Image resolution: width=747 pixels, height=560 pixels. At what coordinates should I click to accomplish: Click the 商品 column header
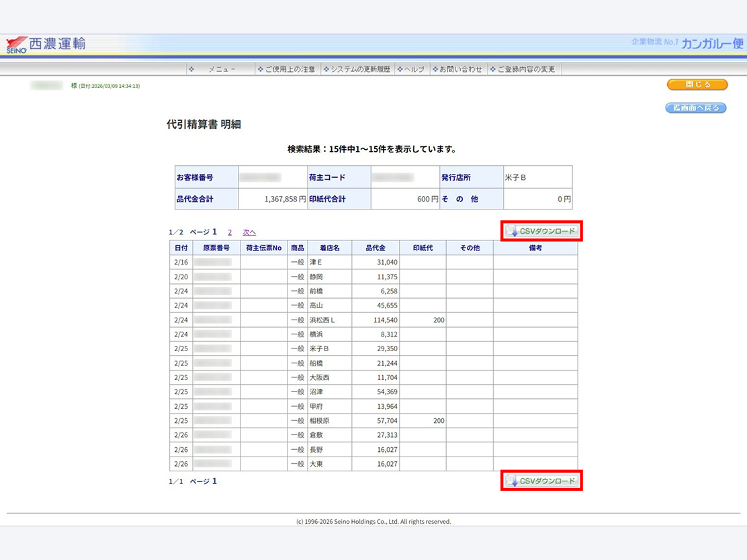(298, 248)
